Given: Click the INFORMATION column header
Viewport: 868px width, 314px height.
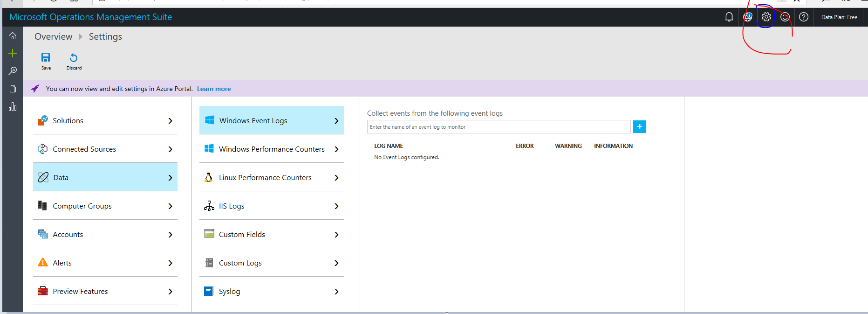Looking at the screenshot, I should pos(613,146).
